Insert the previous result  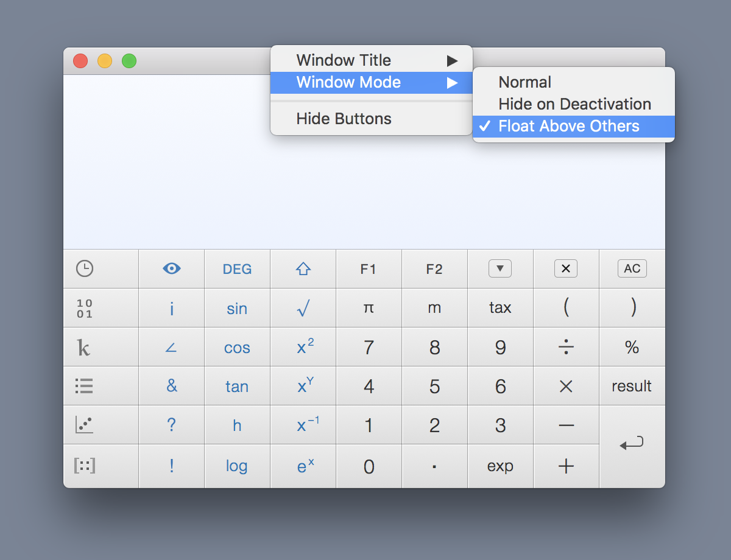point(632,386)
